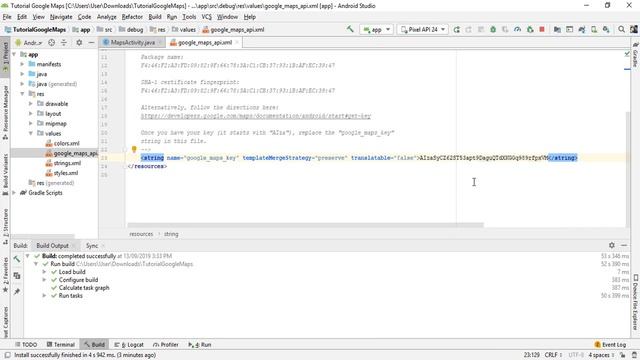This screenshot has height=360, width=640.
Task: Click the Profile app gauge icon
Action: (x=517, y=29)
